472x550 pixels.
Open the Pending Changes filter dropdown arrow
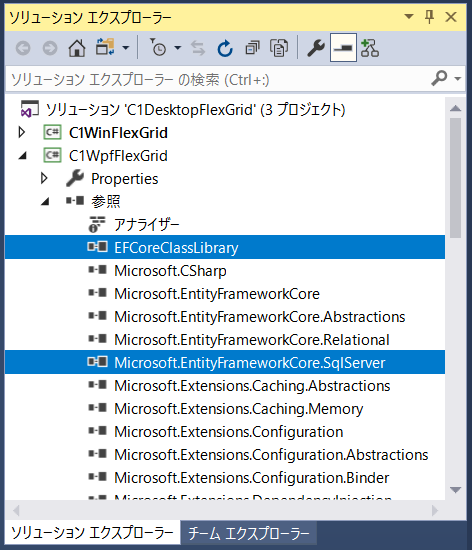coord(178,48)
